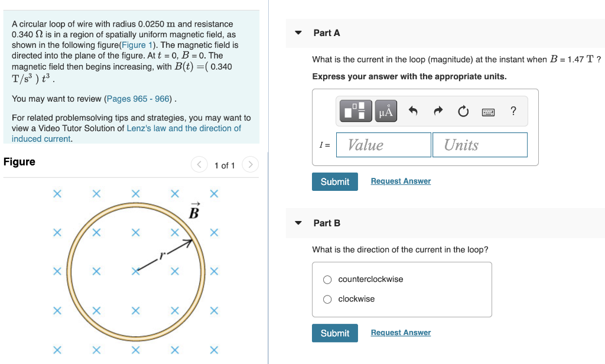Select the counterclockwise option
The height and width of the screenshot is (364, 605).
(x=327, y=279)
